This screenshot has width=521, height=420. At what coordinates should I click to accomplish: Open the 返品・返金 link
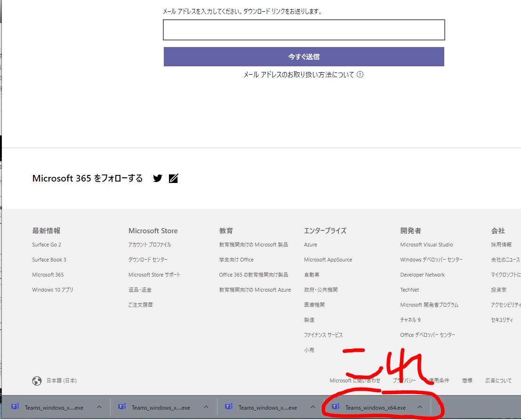point(140,290)
